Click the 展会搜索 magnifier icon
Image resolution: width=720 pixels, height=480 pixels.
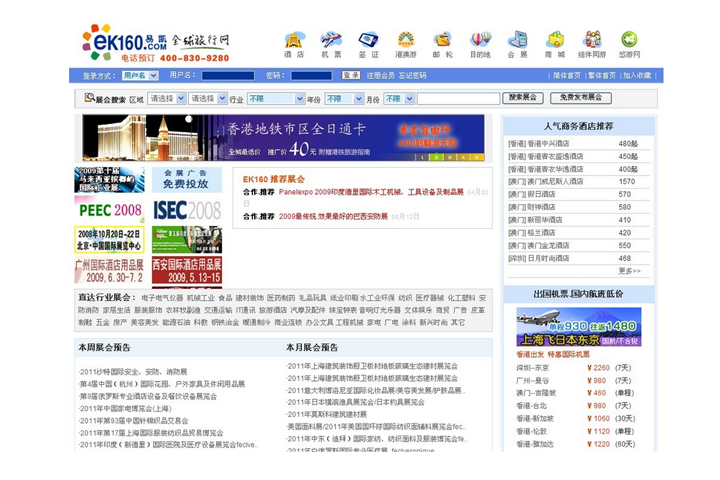coord(89,97)
